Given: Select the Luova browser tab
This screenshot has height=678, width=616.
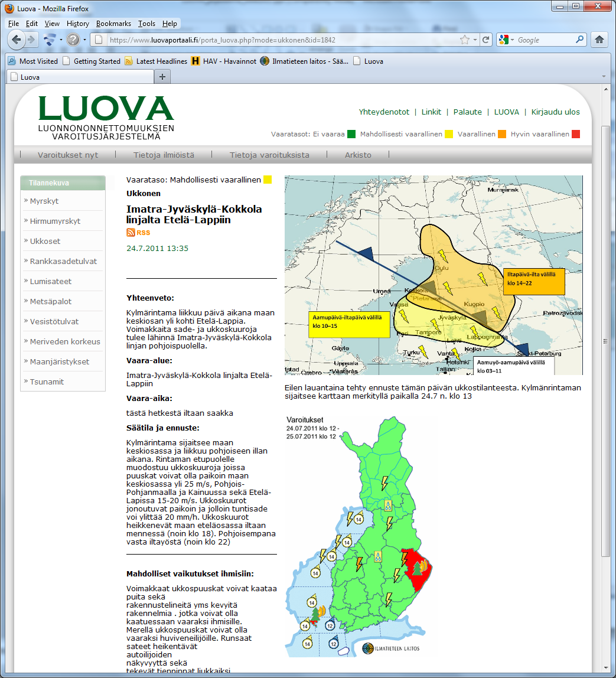Looking at the screenshot, I should tap(80, 77).
